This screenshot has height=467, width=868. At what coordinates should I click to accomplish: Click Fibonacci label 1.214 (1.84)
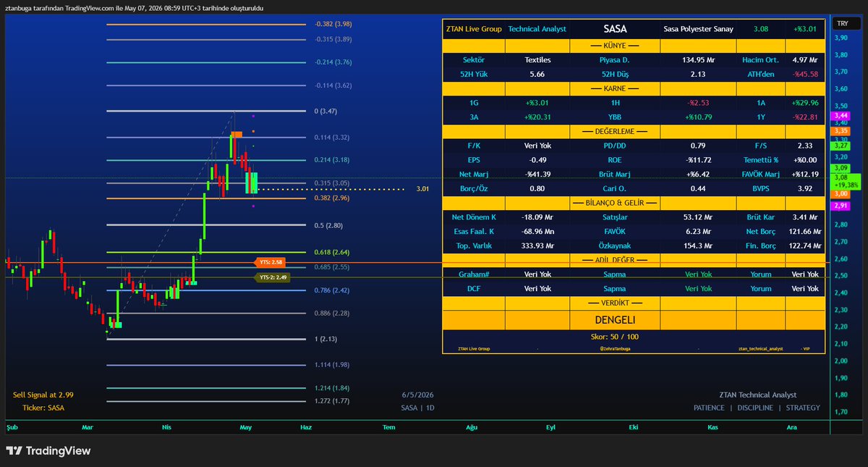(332, 388)
